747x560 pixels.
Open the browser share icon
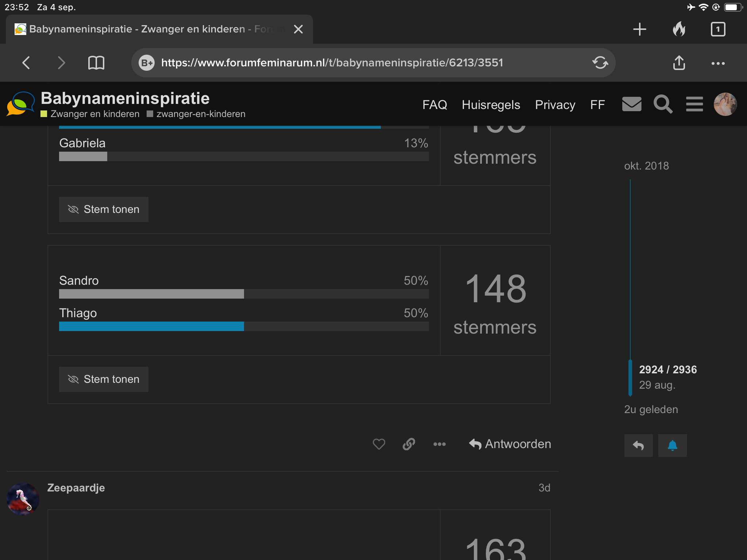tap(679, 63)
